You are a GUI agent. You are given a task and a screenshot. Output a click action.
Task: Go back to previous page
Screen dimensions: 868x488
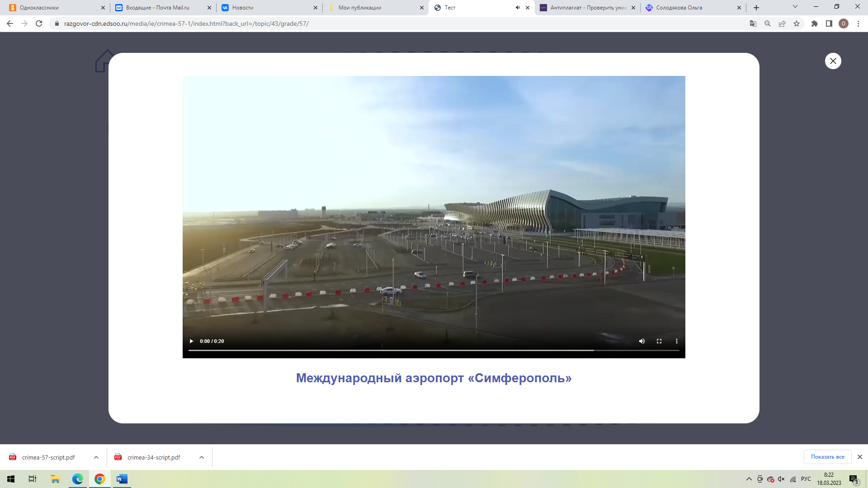(10, 23)
